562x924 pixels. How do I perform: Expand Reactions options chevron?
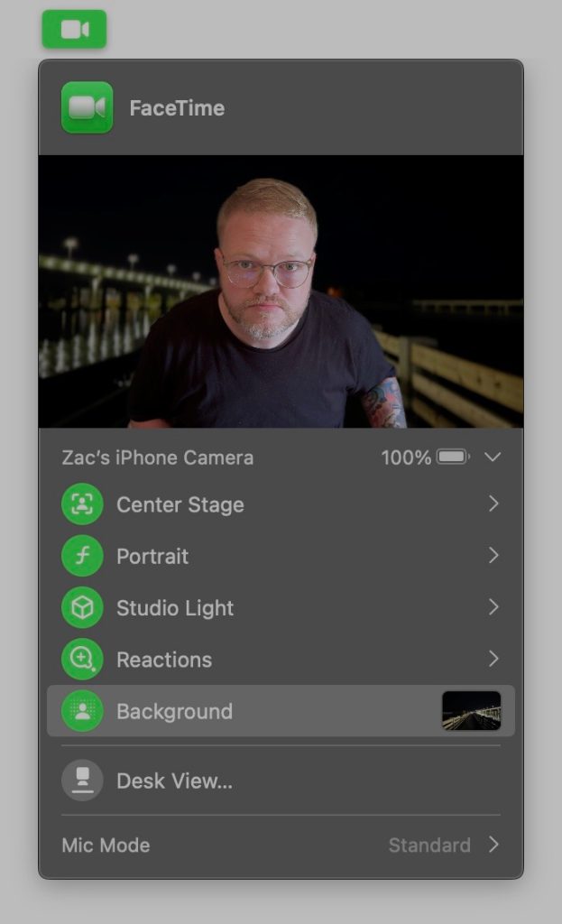pyautogui.click(x=493, y=660)
